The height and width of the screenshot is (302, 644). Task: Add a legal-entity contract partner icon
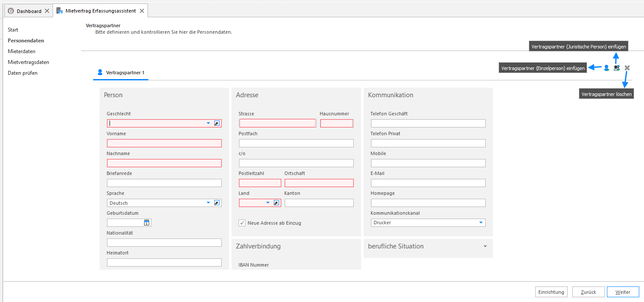pyautogui.click(x=617, y=68)
